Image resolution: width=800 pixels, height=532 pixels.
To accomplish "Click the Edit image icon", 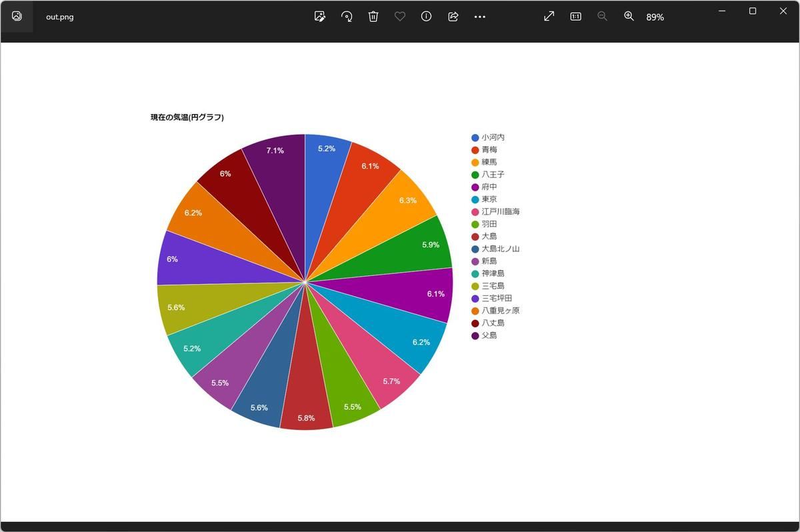I will coord(320,16).
